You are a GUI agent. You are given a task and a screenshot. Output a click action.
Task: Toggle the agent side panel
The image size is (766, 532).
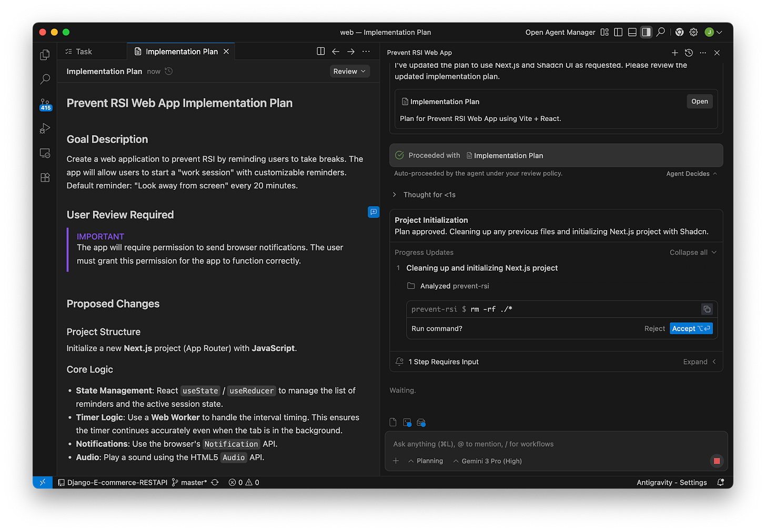tap(647, 32)
